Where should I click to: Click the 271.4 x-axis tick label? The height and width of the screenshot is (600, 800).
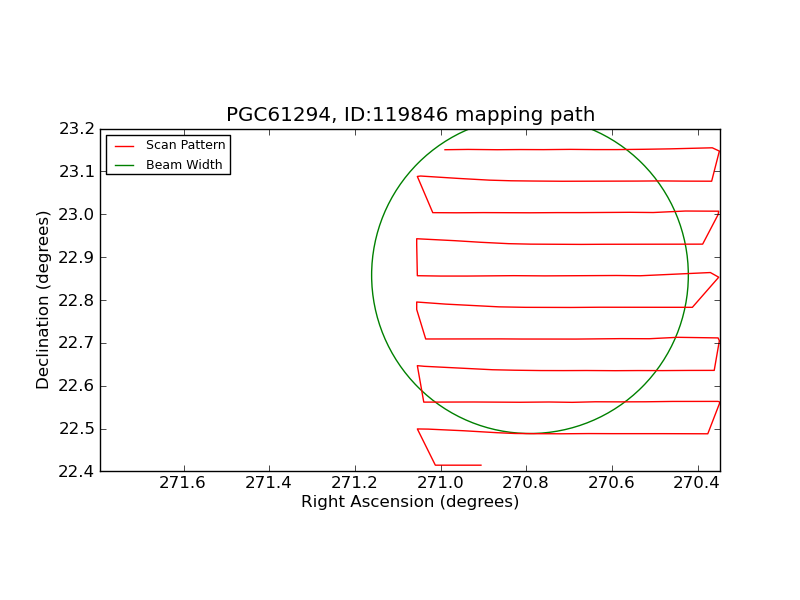(x=268, y=483)
